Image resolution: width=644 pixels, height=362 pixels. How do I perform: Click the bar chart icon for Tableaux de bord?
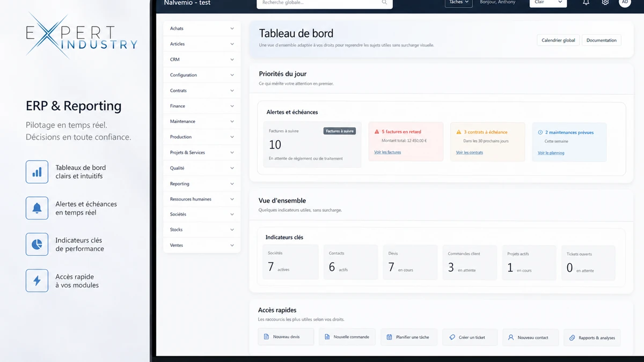[37, 172]
